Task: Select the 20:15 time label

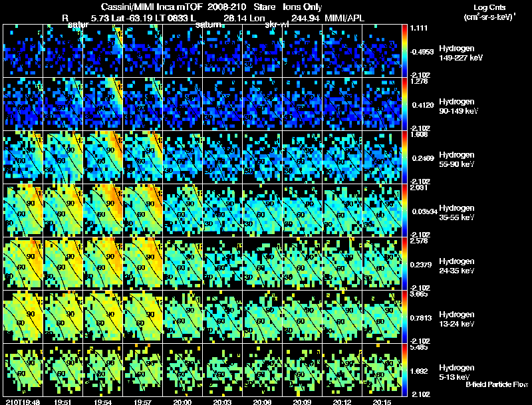Action: click(x=382, y=402)
